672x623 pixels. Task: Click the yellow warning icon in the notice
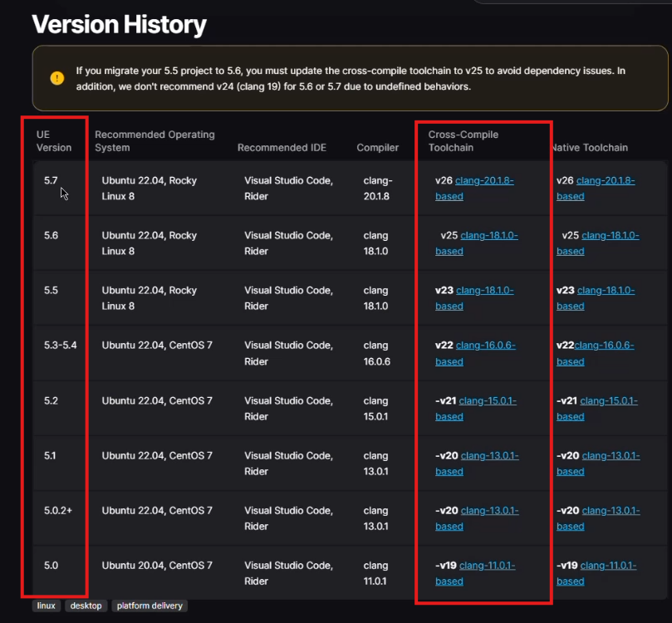pyautogui.click(x=57, y=78)
